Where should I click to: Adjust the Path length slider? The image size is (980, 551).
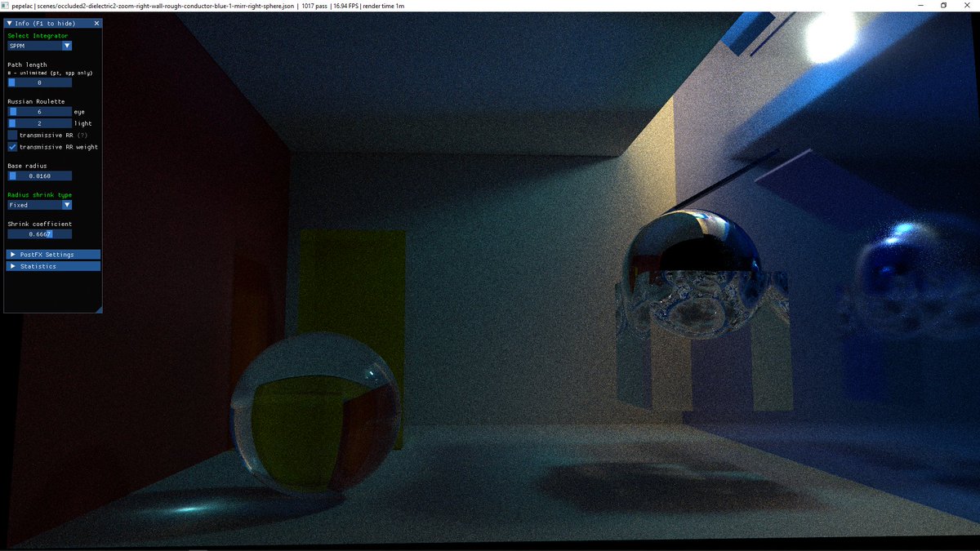[x=39, y=82]
